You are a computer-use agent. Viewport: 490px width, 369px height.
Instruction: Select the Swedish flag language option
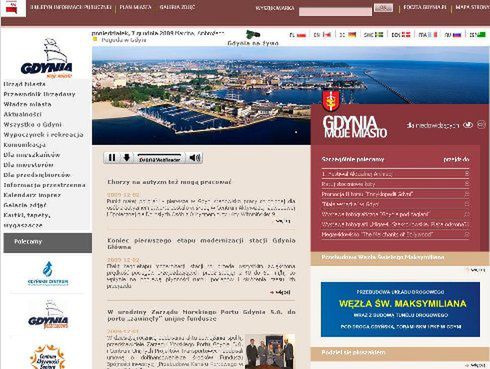tap(379, 35)
